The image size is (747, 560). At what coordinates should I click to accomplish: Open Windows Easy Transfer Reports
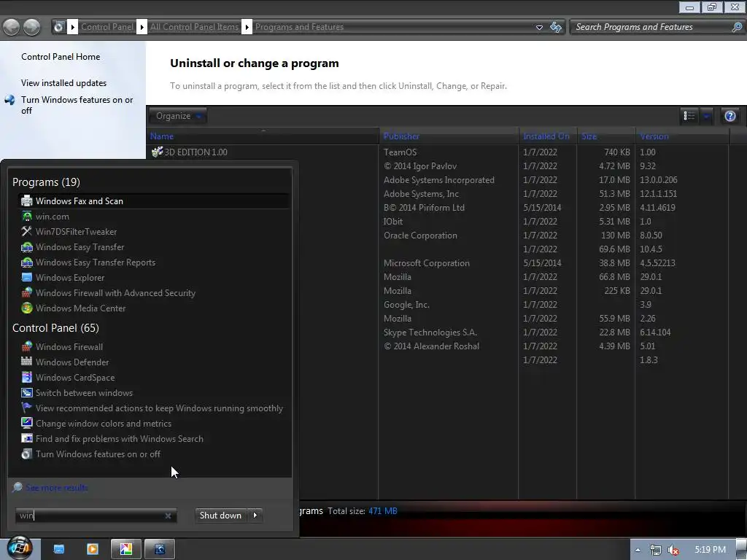[153, 262]
